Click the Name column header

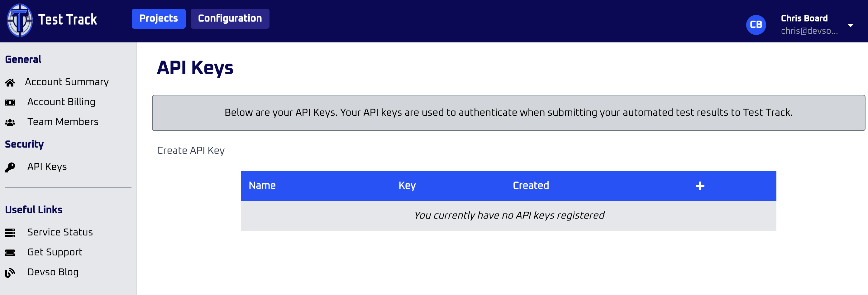pyautogui.click(x=262, y=186)
